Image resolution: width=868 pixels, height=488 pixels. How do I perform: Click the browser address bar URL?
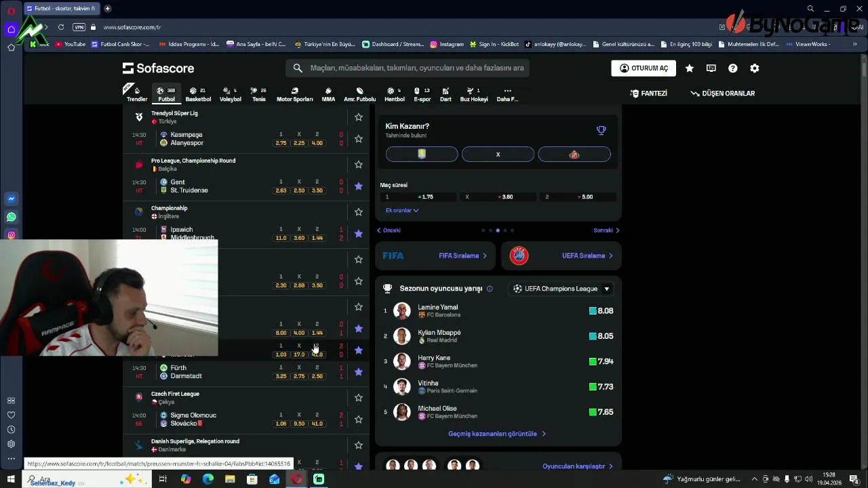pyautogui.click(x=132, y=27)
